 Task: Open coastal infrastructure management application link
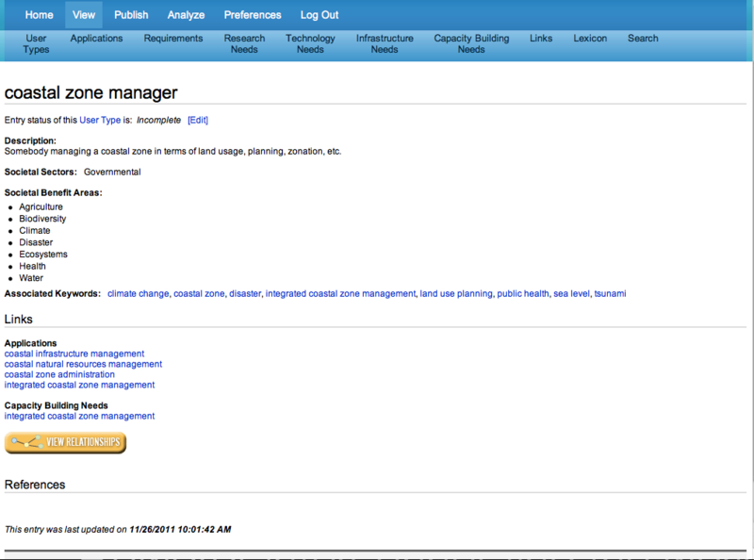pos(74,354)
